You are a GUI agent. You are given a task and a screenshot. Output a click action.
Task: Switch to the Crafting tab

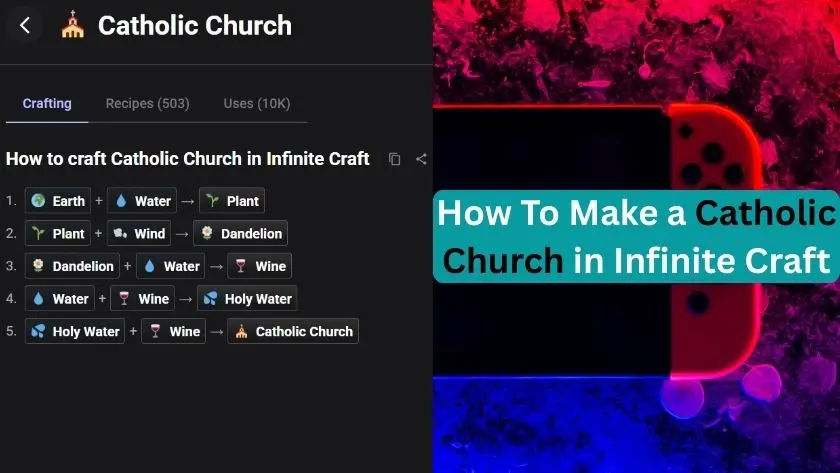[x=47, y=103]
